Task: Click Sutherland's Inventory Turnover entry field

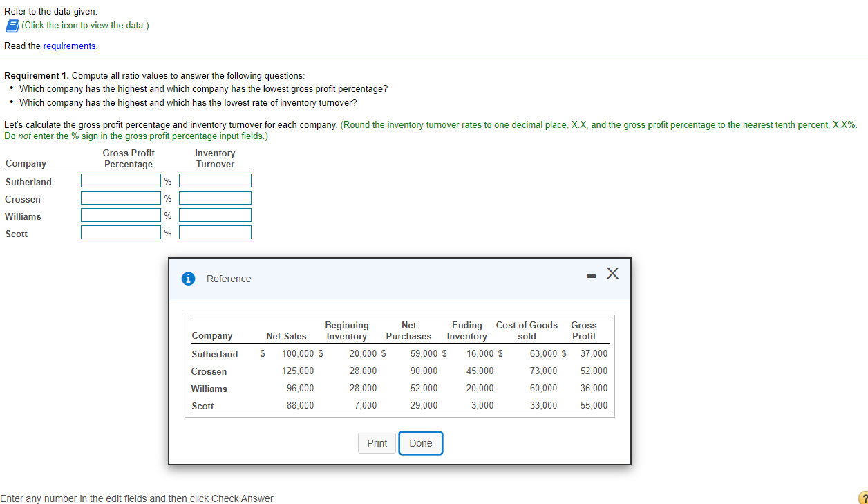Action: (x=215, y=180)
